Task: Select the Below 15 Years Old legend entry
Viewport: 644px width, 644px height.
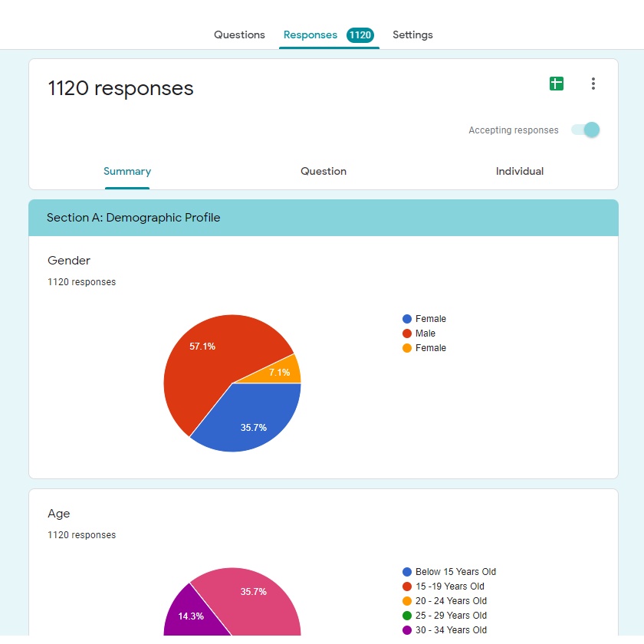Action: click(455, 572)
